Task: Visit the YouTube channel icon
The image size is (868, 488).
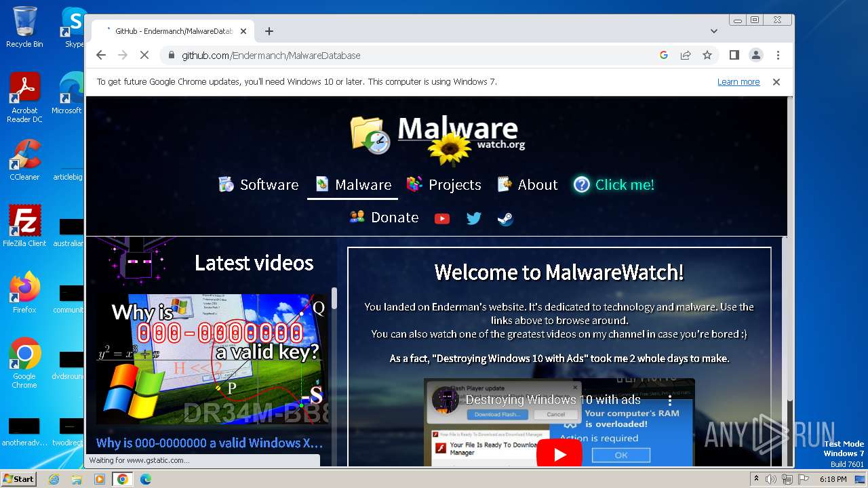Action: pos(442,218)
